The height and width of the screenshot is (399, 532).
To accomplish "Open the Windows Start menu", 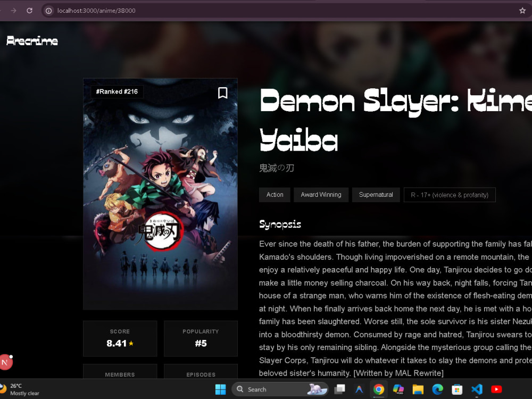I will 221,389.
